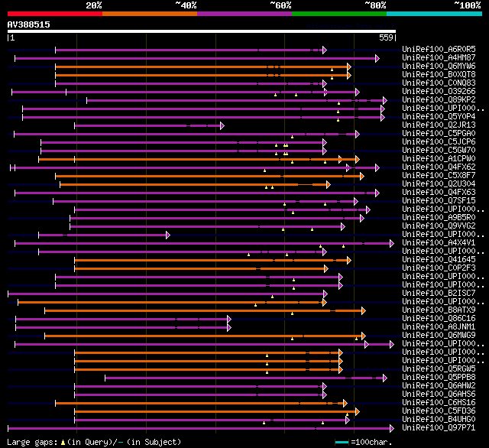
Task: Open hit UniRef100_A6R0R5
Action: [x=439, y=49]
